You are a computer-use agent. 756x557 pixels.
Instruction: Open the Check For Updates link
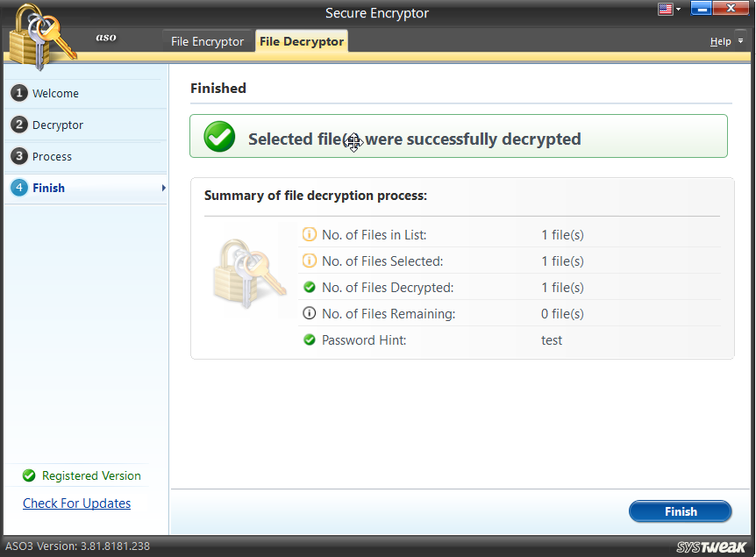76,503
